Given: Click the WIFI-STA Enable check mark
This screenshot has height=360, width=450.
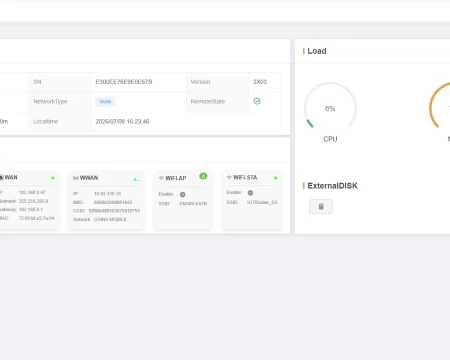Looking at the screenshot, I should 250,193.
